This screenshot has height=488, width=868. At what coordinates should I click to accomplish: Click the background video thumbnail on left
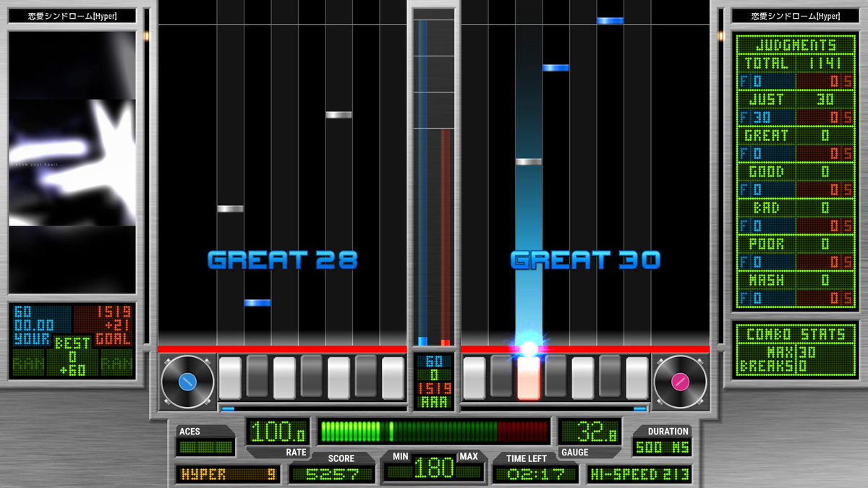pyautogui.click(x=72, y=163)
